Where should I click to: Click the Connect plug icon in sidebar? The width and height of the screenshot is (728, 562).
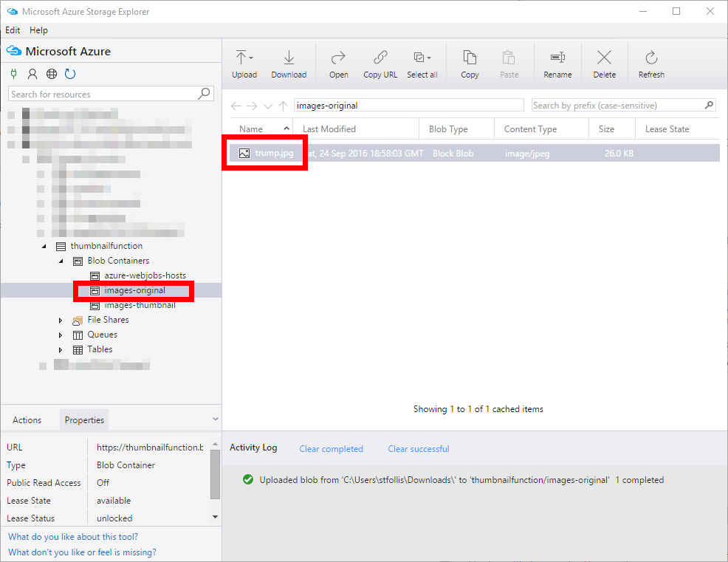(14, 74)
